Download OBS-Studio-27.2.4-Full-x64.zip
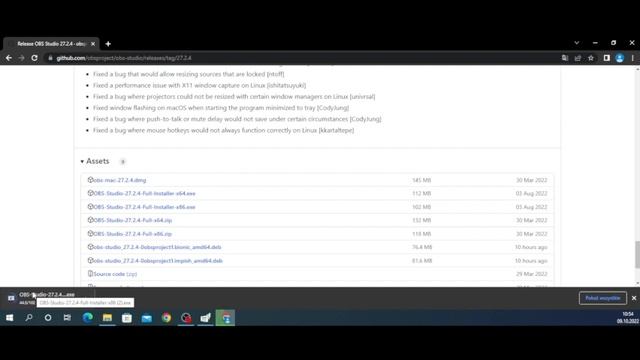Image resolution: width=640 pixels, height=360 pixels. point(133,220)
